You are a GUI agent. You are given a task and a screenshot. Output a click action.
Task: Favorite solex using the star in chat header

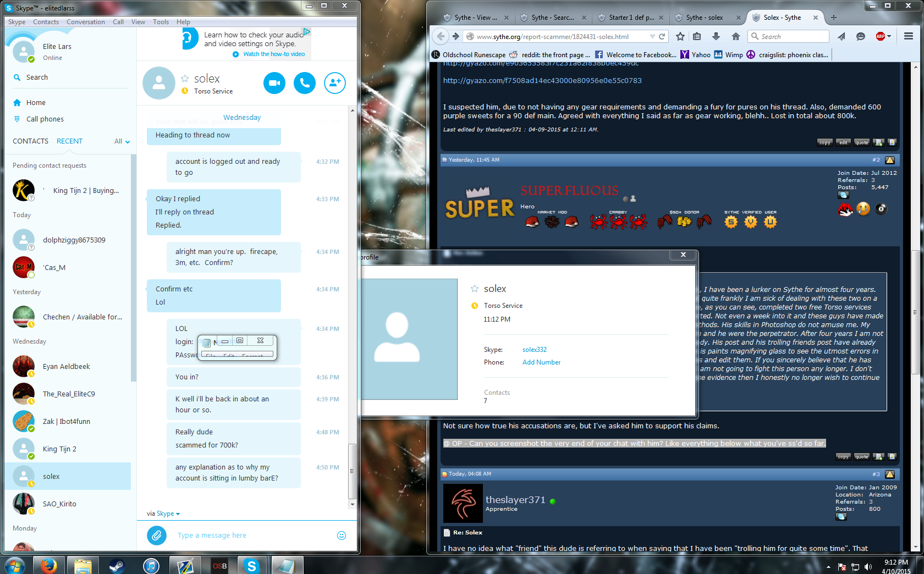(x=185, y=79)
